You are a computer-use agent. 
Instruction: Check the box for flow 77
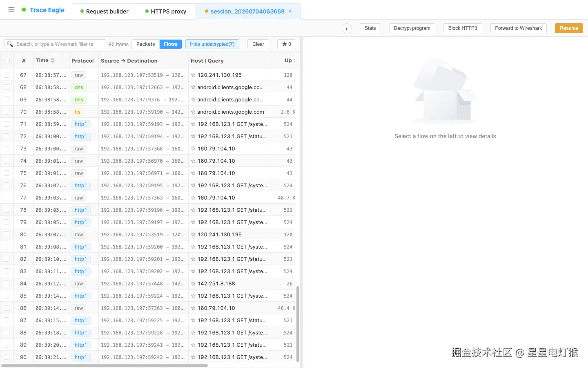(x=7, y=197)
